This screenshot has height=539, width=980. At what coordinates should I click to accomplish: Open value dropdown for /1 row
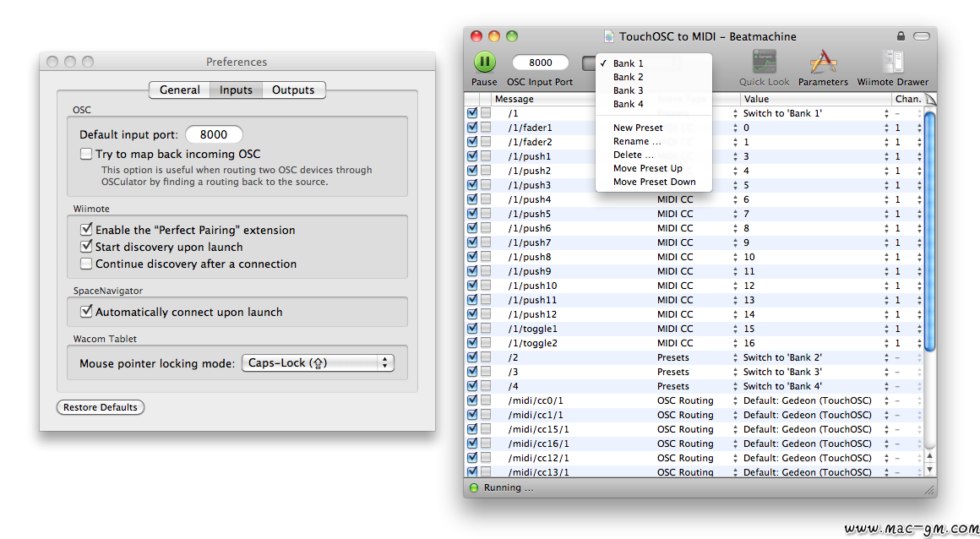pos(886,113)
